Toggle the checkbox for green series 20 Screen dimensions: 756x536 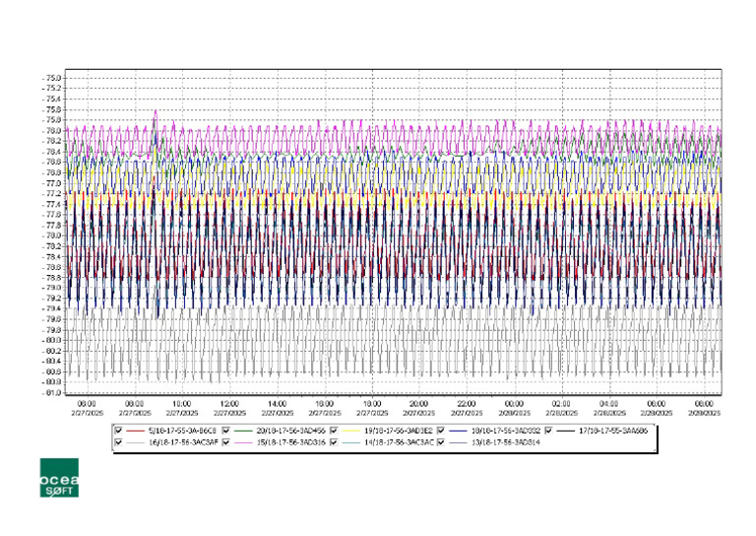pyautogui.click(x=226, y=431)
